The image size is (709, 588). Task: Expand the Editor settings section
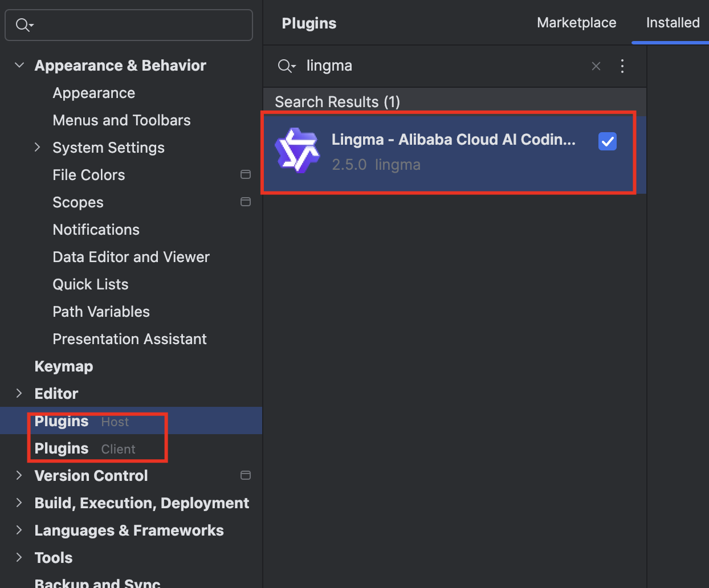click(x=19, y=394)
